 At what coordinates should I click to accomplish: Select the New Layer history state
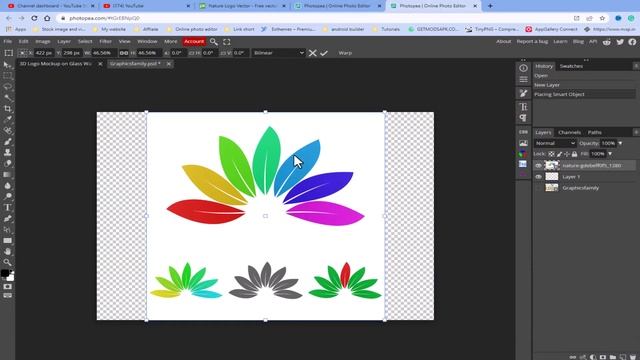click(584, 85)
